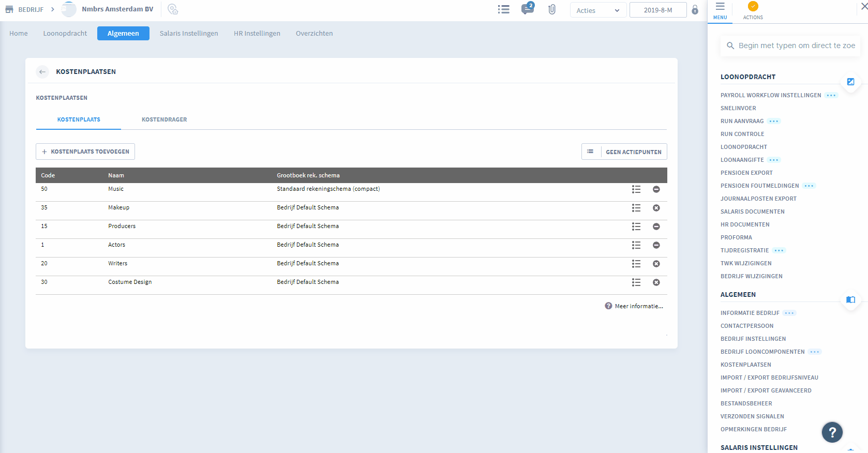Expand options dots next to Informatie Bedrijf
The image size is (868, 453).
789,313
